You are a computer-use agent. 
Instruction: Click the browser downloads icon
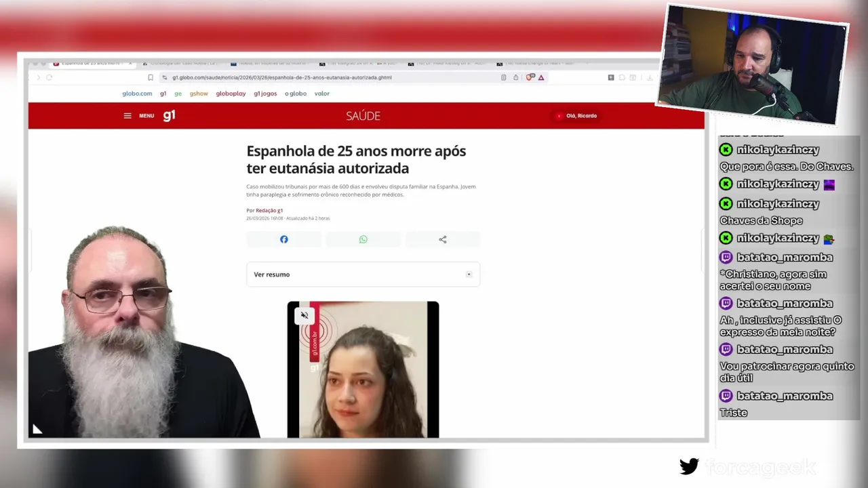[x=649, y=77]
